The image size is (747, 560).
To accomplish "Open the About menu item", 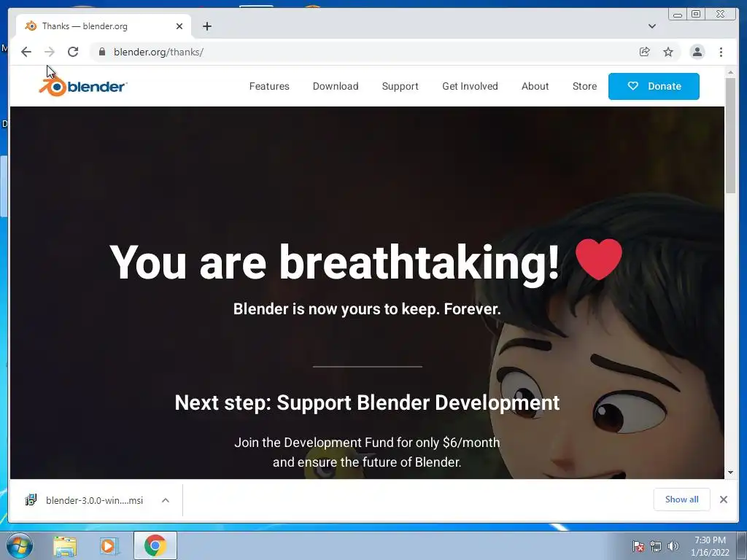I will pyautogui.click(x=535, y=86).
